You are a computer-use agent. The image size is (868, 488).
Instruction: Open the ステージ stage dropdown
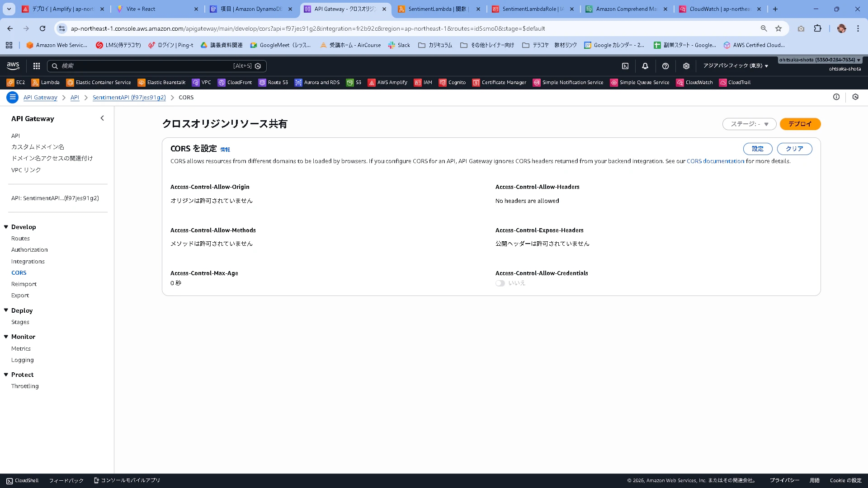tap(749, 124)
